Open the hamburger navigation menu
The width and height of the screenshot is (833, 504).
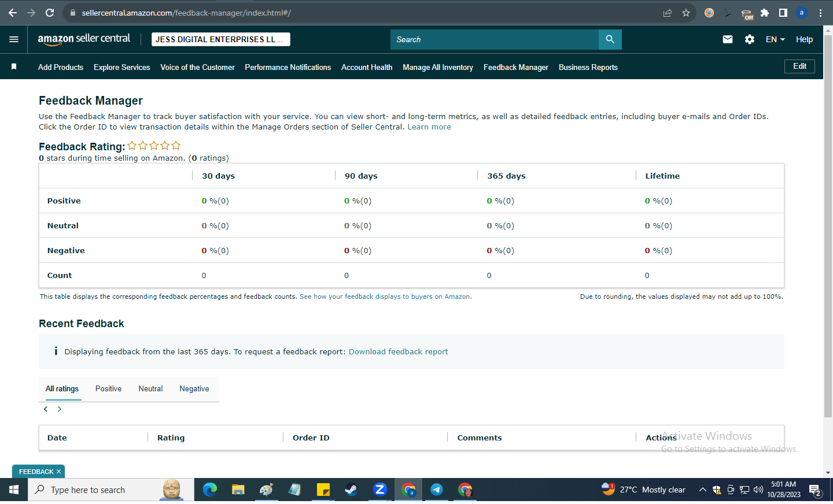(x=14, y=39)
